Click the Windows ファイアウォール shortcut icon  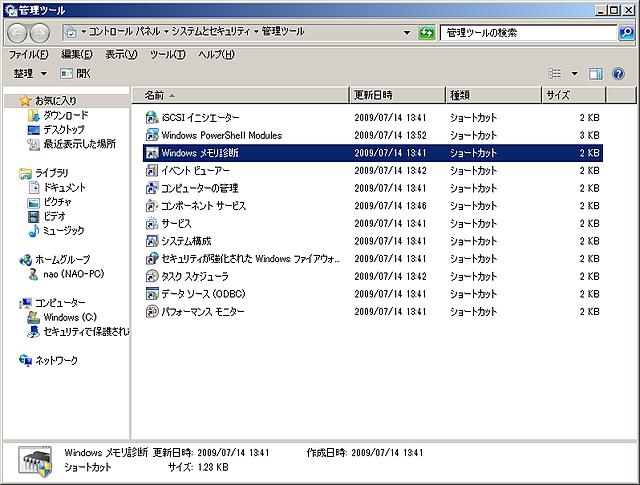pos(152,259)
